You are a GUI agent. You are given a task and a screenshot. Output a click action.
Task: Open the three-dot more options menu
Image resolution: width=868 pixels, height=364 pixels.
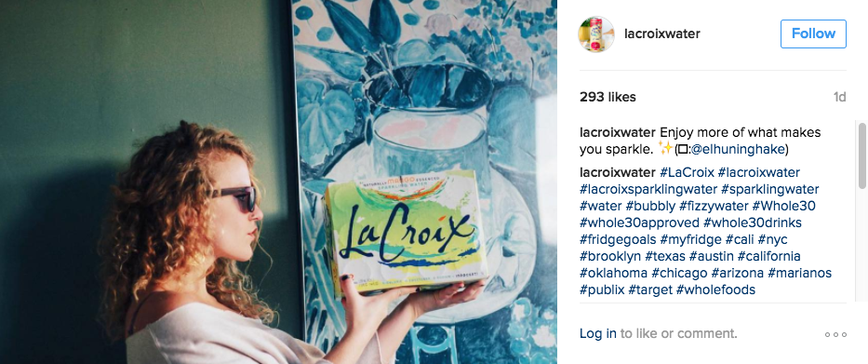[835, 334]
